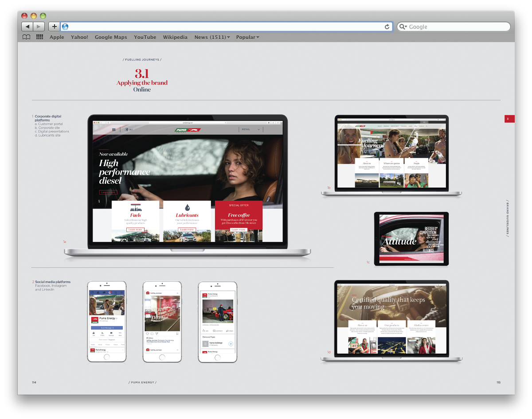Open the hamburger menu on the large laptop site
The image size is (532, 419).
(114, 130)
